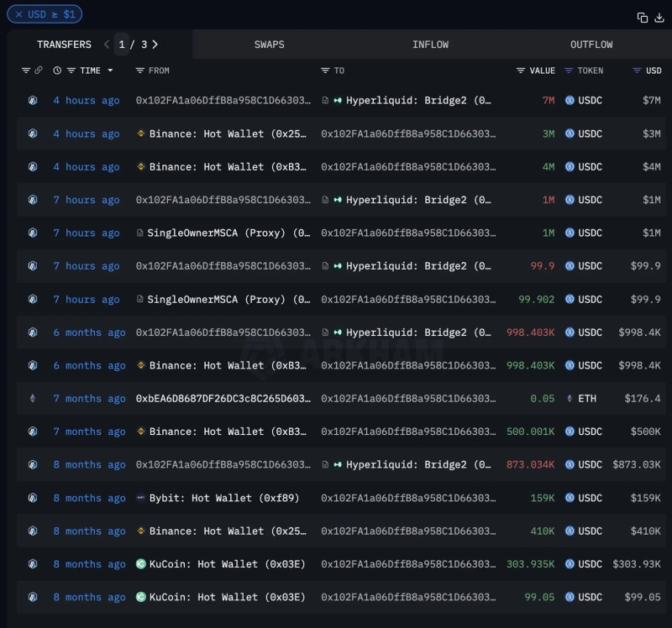Switch to the SWAPS tab

point(269,44)
